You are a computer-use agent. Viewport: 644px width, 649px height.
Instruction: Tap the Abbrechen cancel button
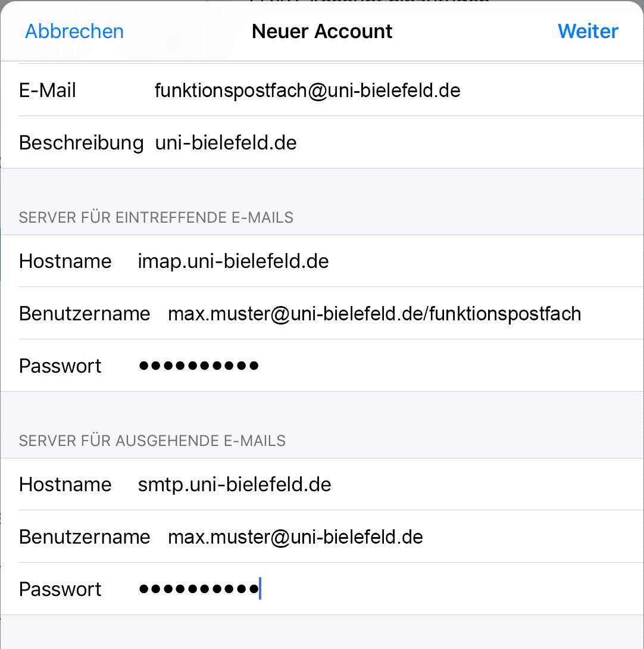(x=74, y=32)
